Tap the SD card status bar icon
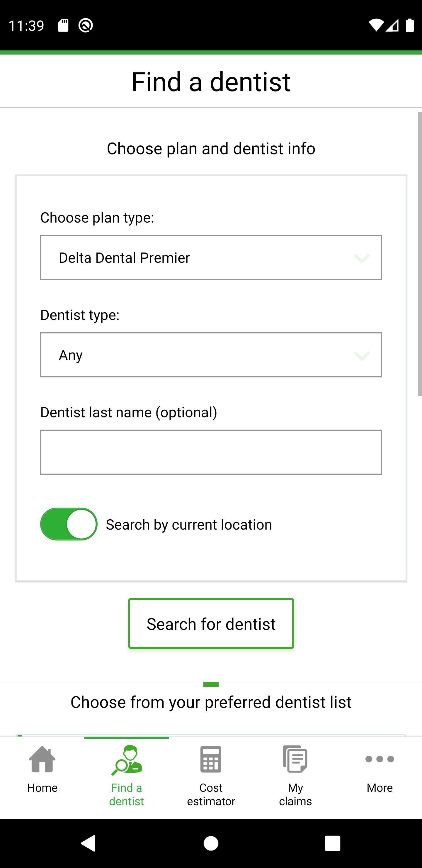The image size is (422, 868). pyautogui.click(x=63, y=25)
